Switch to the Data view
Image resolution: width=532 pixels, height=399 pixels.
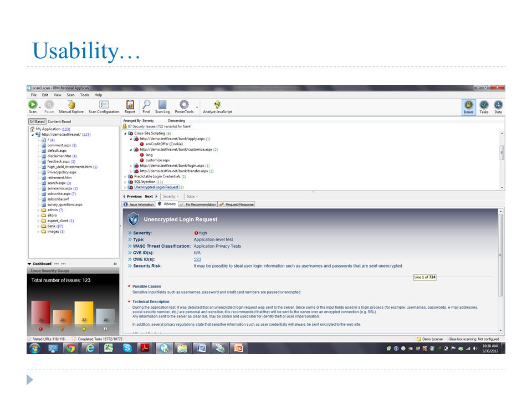point(498,107)
